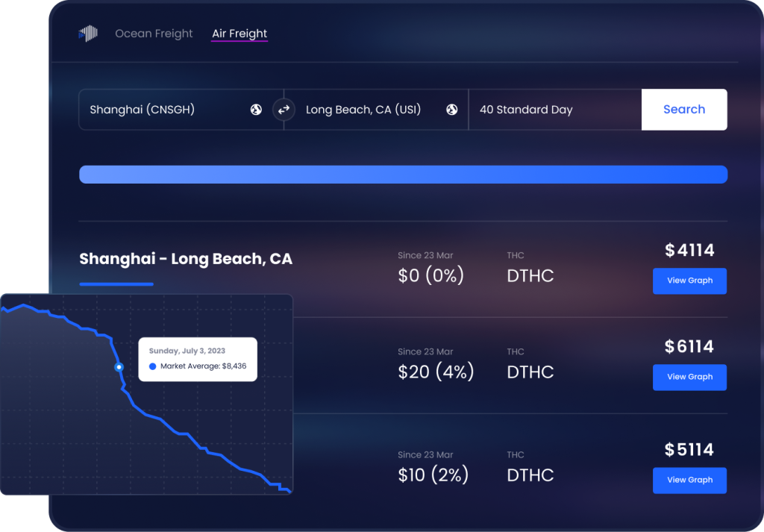Screen dimensions: 764x532
Task: View Graph for the $5114 rate
Action: [689, 481]
